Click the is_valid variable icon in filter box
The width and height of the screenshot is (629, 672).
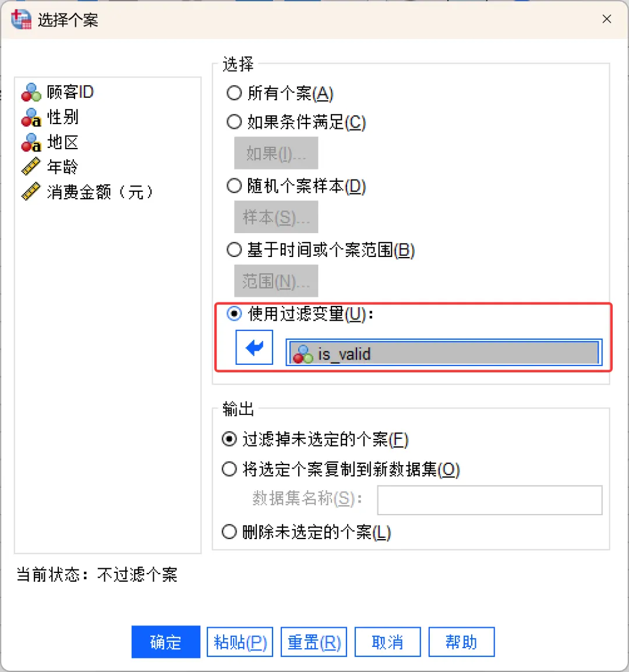pyautogui.click(x=303, y=354)
